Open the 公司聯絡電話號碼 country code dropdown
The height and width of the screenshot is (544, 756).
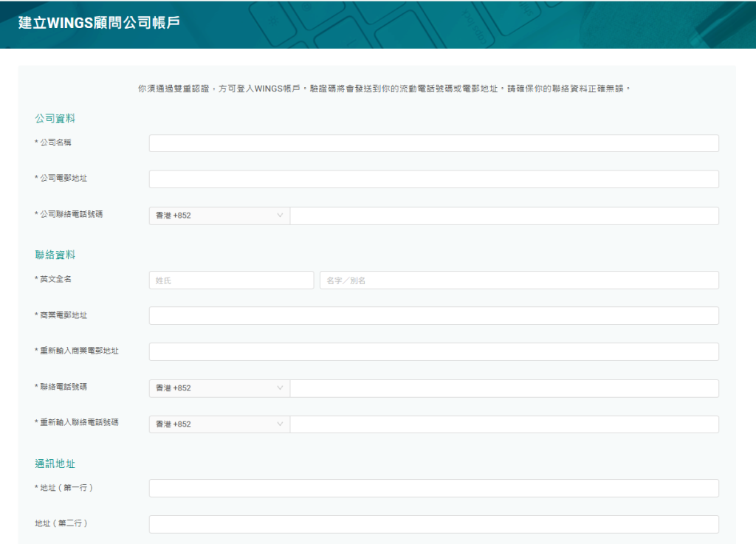click(219, 216)
